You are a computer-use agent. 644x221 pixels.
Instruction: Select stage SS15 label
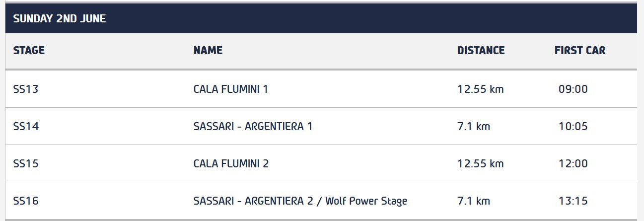[26, 164]
